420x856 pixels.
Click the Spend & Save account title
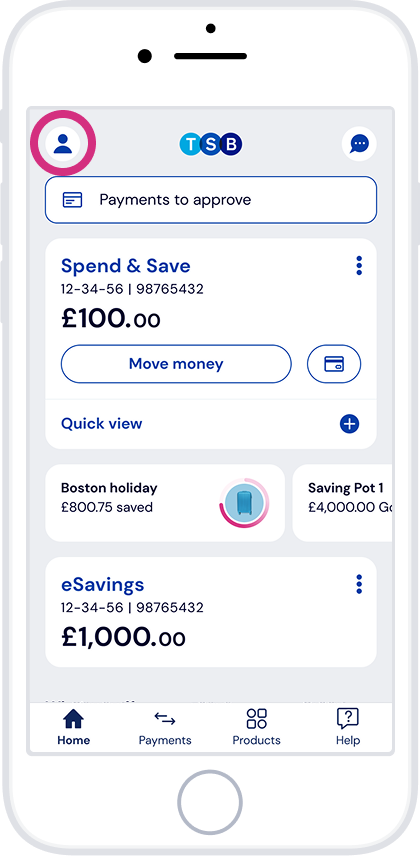click(x=126, y=266)
